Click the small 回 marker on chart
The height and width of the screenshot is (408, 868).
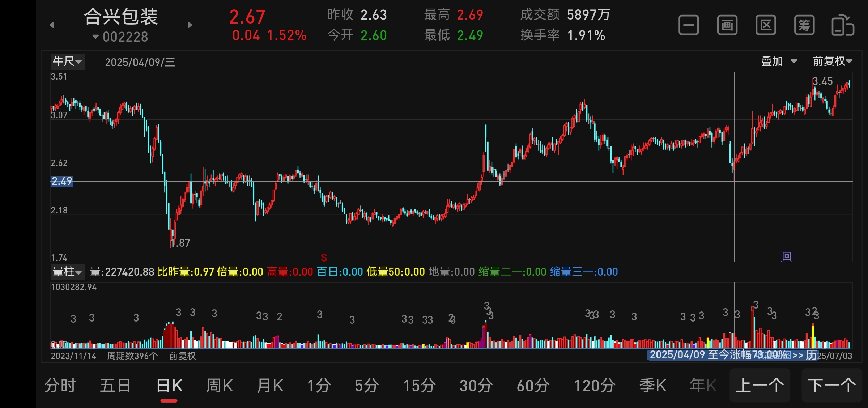pos(787,256)
